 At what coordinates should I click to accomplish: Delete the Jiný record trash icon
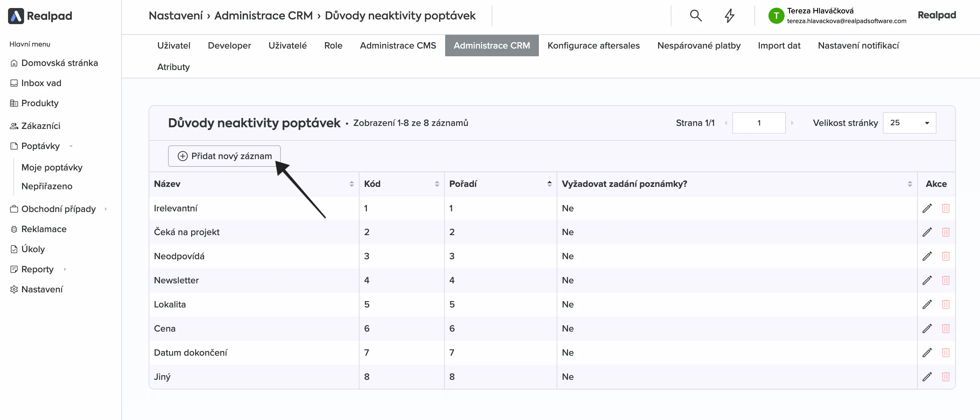tap(946, 376)
